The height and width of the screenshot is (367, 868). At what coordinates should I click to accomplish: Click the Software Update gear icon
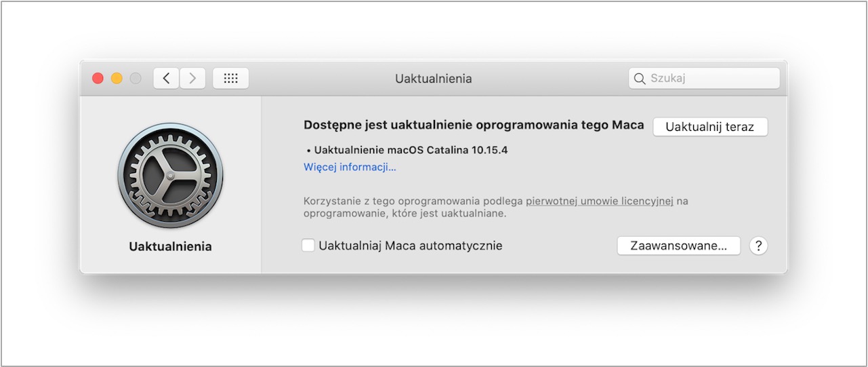pyautogui.click(x=170, y=175)
